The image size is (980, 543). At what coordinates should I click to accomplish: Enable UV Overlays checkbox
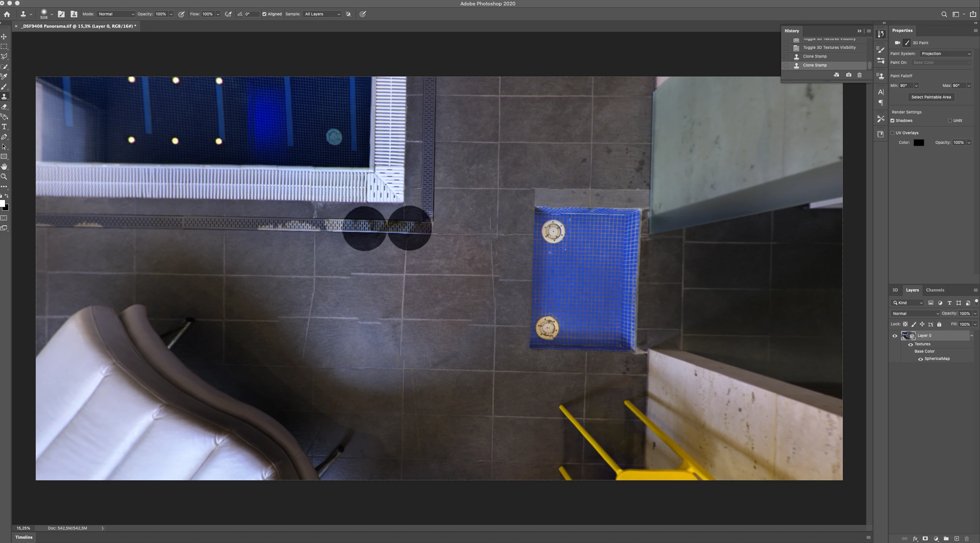tap(892, 133)
